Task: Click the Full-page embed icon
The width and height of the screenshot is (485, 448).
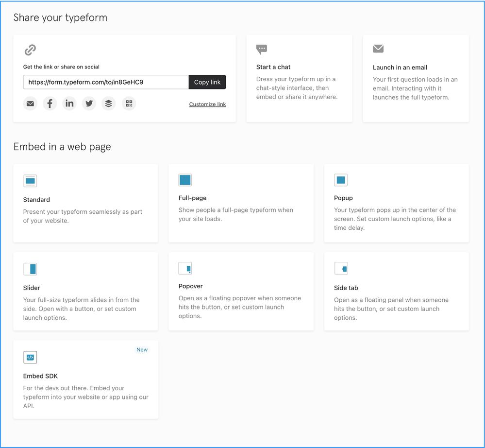Action: [x=185, y=180]
